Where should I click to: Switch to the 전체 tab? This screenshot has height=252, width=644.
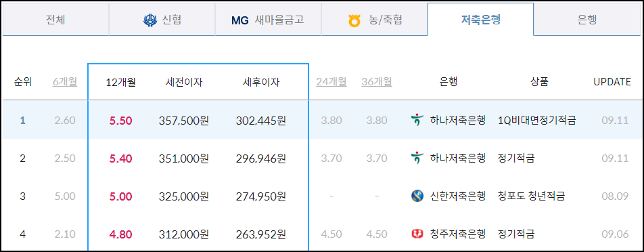55,20
